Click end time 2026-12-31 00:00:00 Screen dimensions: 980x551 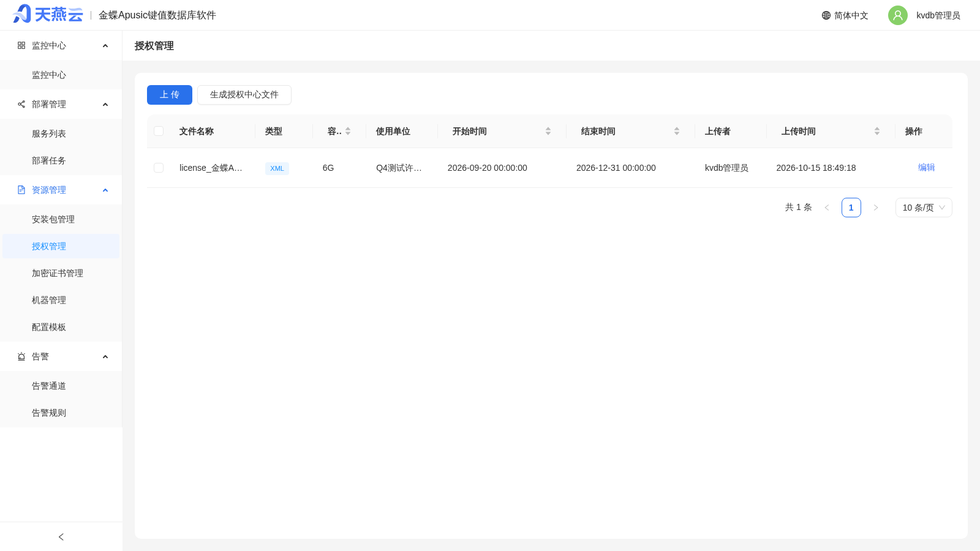(616, 168)
